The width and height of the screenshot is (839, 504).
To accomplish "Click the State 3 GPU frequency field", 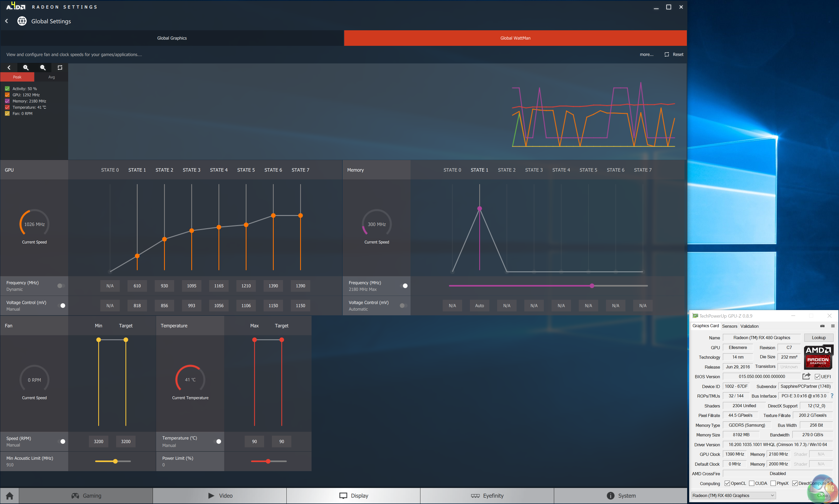I will click(x=191, y=286).
